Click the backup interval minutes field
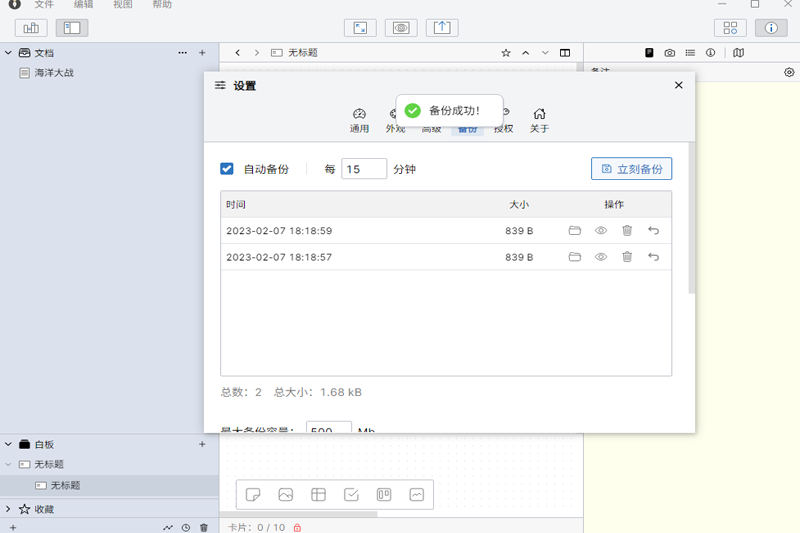Image resolution: width=800 pixels, height=533 pixels. click(364, 169)
